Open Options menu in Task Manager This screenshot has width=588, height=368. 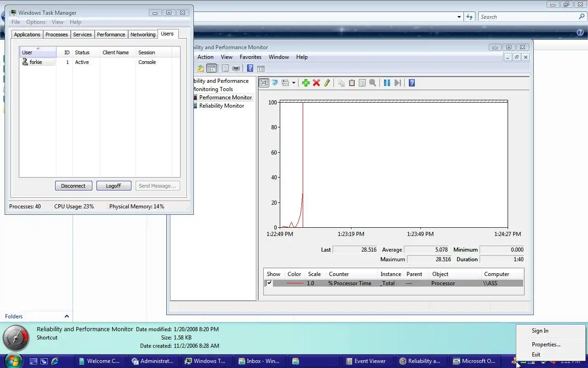coord(36,22)
